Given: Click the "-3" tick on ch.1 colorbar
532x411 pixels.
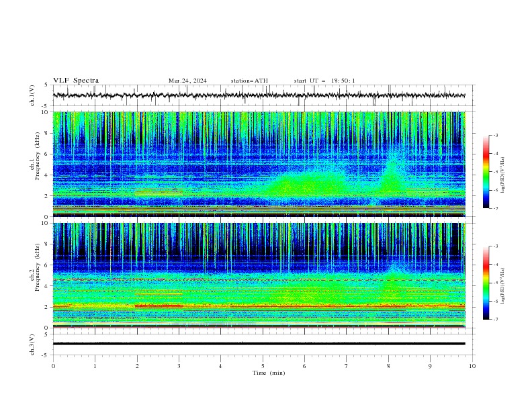Looking at the screenshot, I should pos(495,135).
